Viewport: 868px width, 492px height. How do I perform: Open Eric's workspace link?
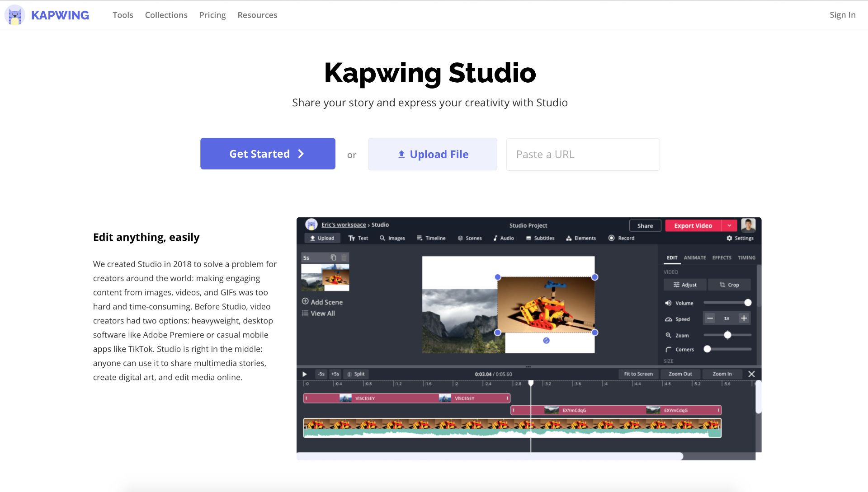(x=344, y=225)
